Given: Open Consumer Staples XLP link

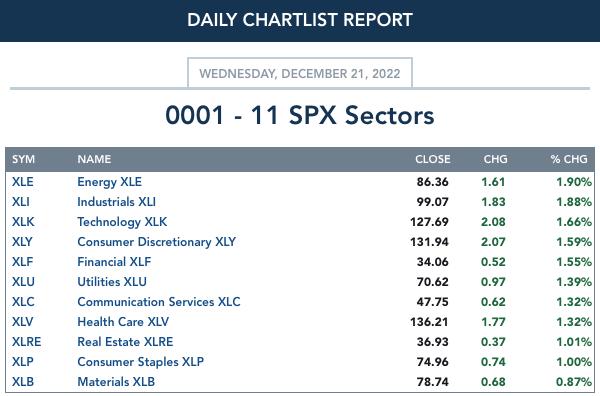Looking at the screenshot, I should [x=140, y=362].
